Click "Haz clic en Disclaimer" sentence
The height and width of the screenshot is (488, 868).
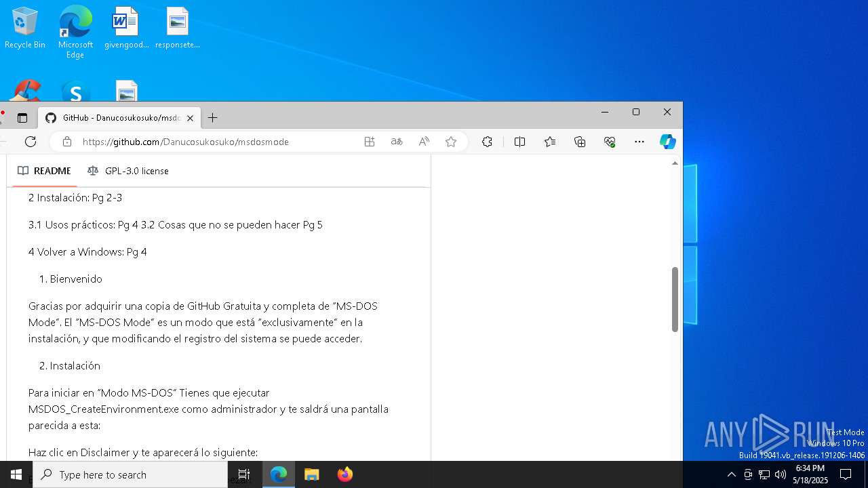(x=143, y=453)
